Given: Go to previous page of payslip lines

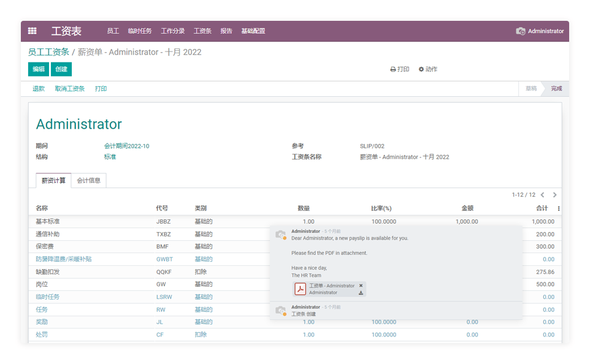Looking at the screenshot, I should [x=542, y=195].
